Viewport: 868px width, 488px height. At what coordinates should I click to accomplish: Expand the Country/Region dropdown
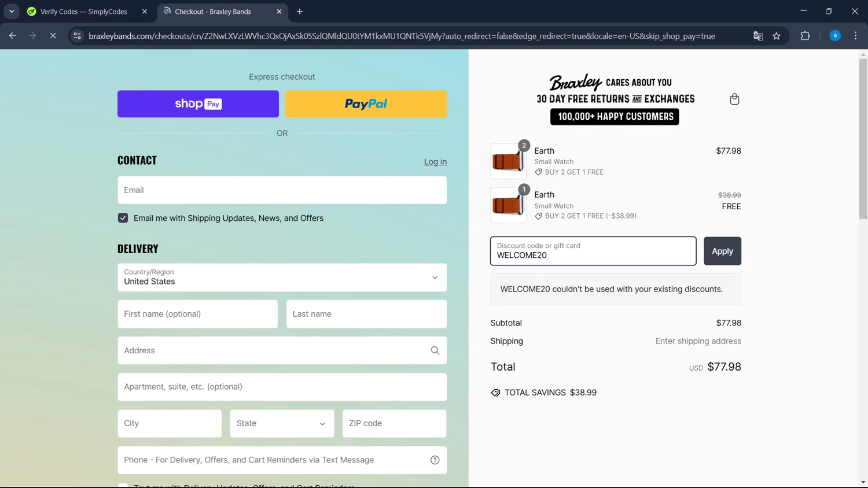(x=282, y=278)
